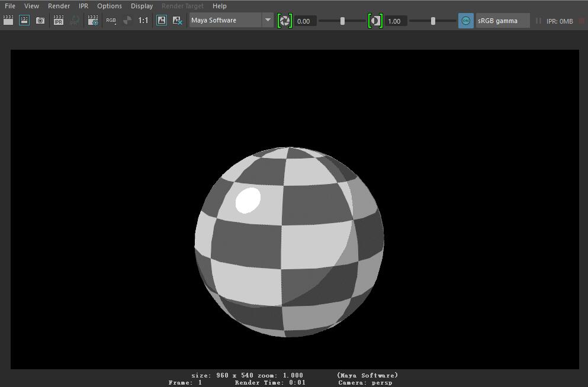Open the Help menu

point(219,6)
